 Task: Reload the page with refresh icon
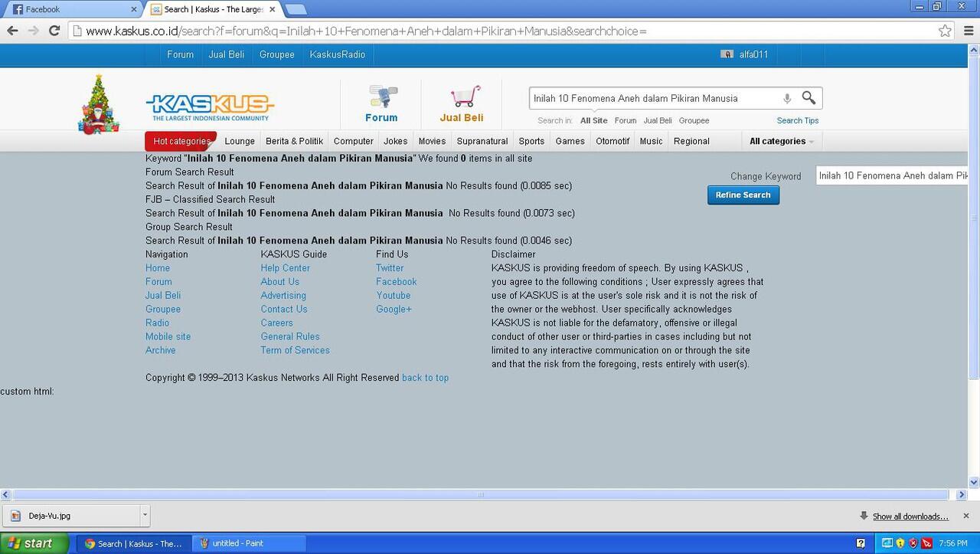pos(54,31)
